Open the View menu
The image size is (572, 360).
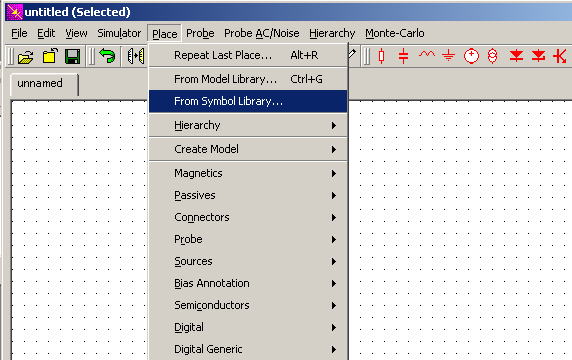76,33
